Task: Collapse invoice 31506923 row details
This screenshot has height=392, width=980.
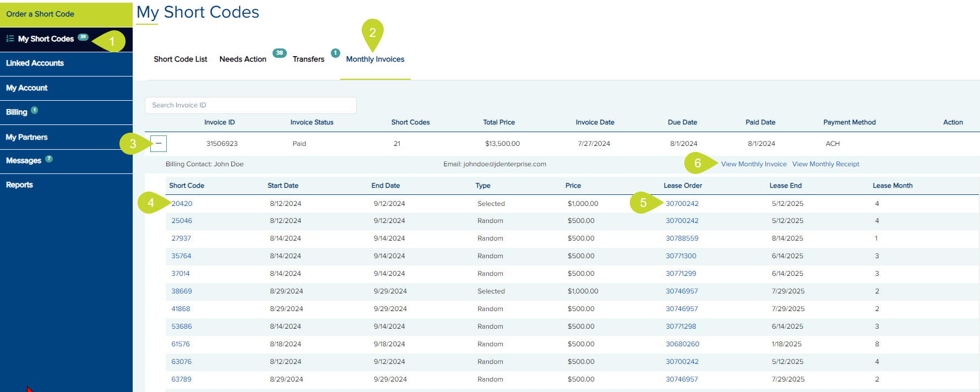Action: point(159,144)
